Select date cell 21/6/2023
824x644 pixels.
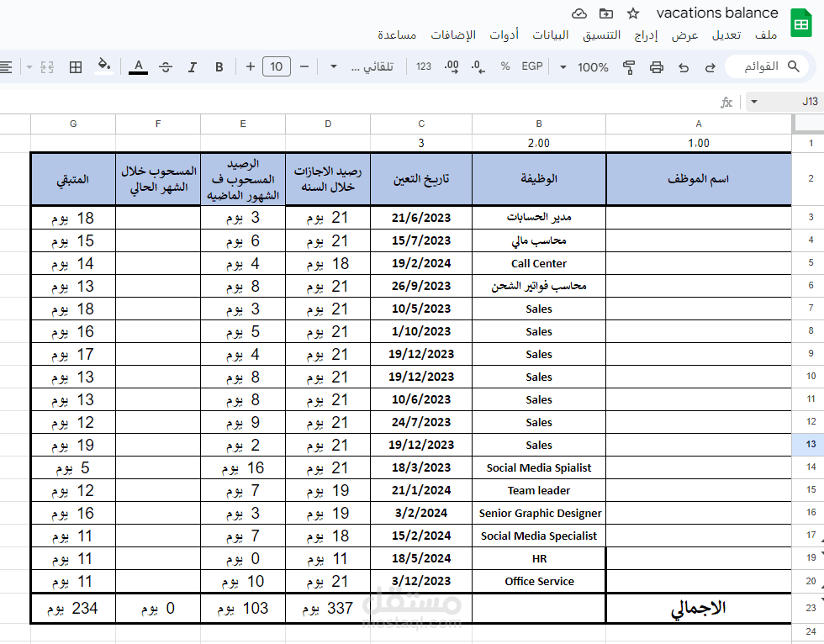click(x=421, y=218)
